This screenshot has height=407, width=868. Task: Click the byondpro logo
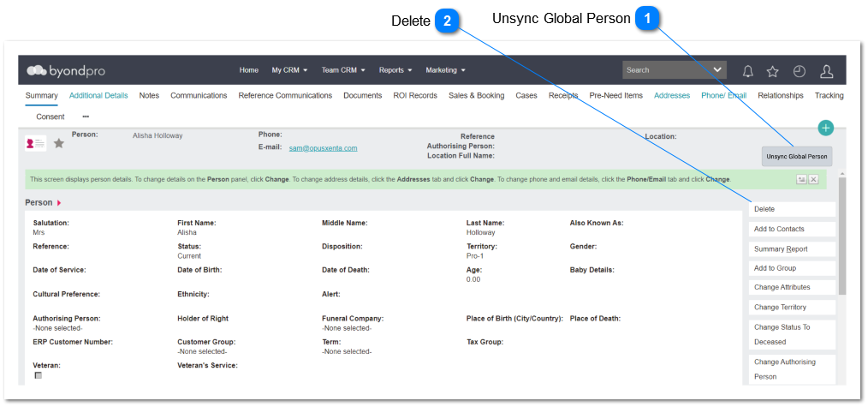coord(66,71)
